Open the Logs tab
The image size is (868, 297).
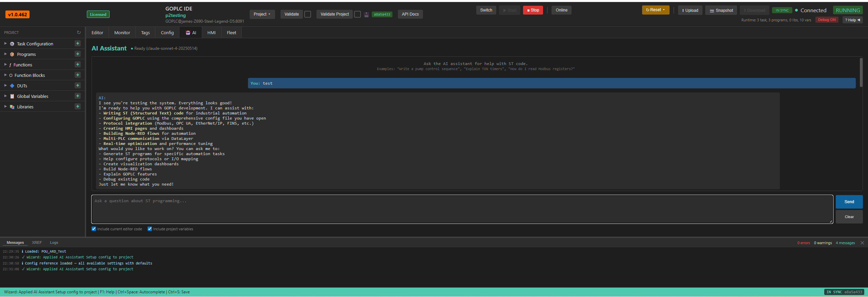coord(54,242)
